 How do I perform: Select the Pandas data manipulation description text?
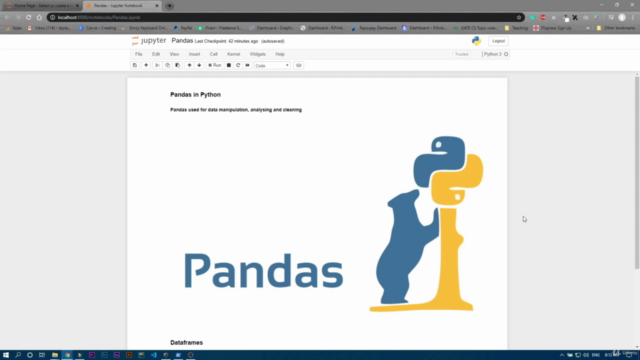coord(236,110)
